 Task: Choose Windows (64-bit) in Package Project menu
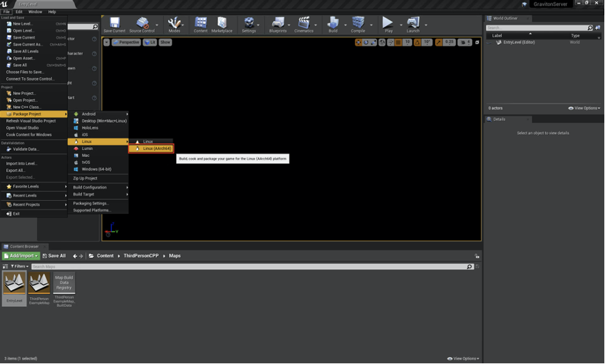pos(96,169)
